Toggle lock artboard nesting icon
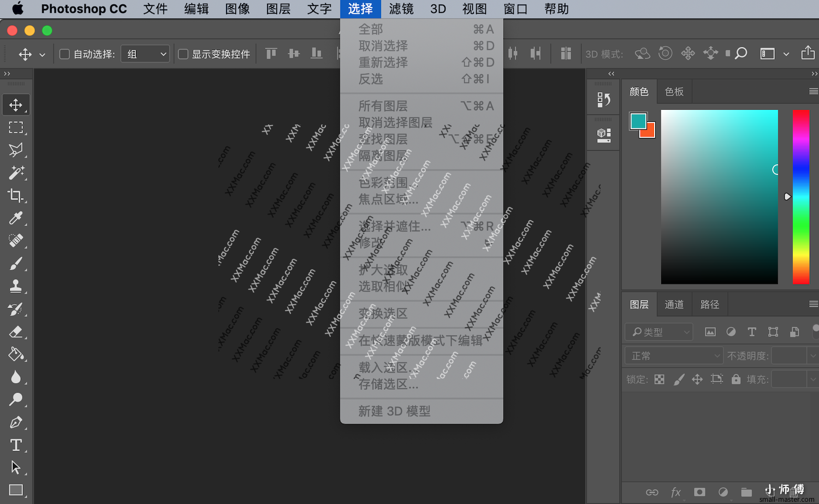This screenshot has width=819, height=504. [x=717, y=379]
